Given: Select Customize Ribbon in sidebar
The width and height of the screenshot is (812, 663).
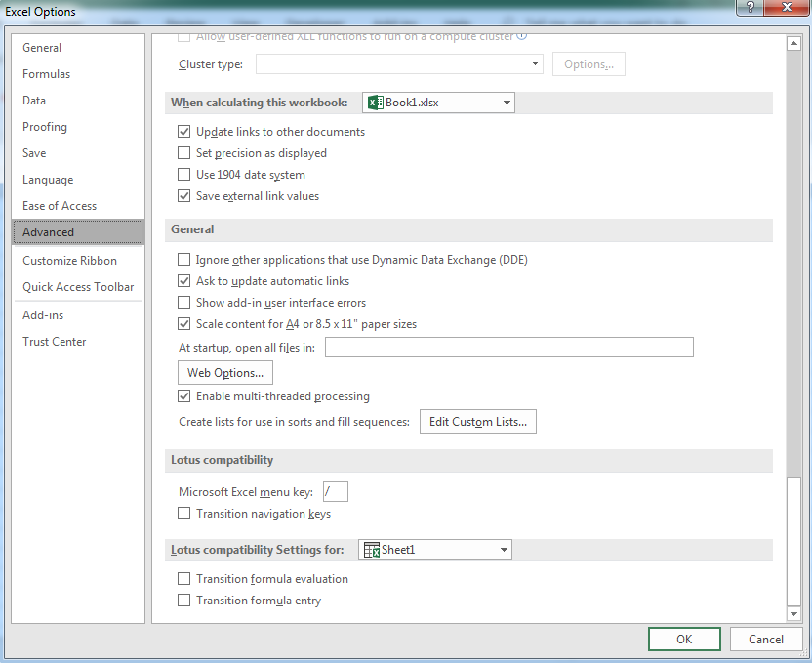Looking at the screenshot, I should 69,261.
